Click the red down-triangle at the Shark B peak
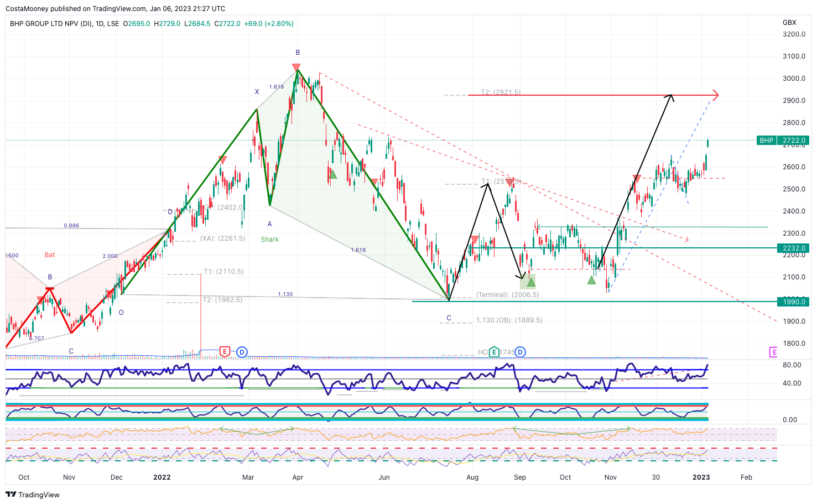 tap(297, 67)
